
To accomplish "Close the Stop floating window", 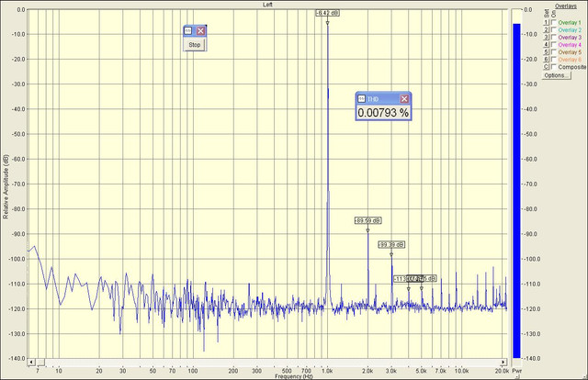I will 200,30.
